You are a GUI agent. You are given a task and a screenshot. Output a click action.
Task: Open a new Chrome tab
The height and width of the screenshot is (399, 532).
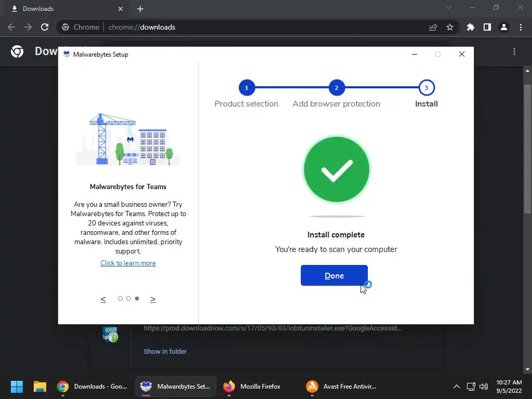[140, 9]
